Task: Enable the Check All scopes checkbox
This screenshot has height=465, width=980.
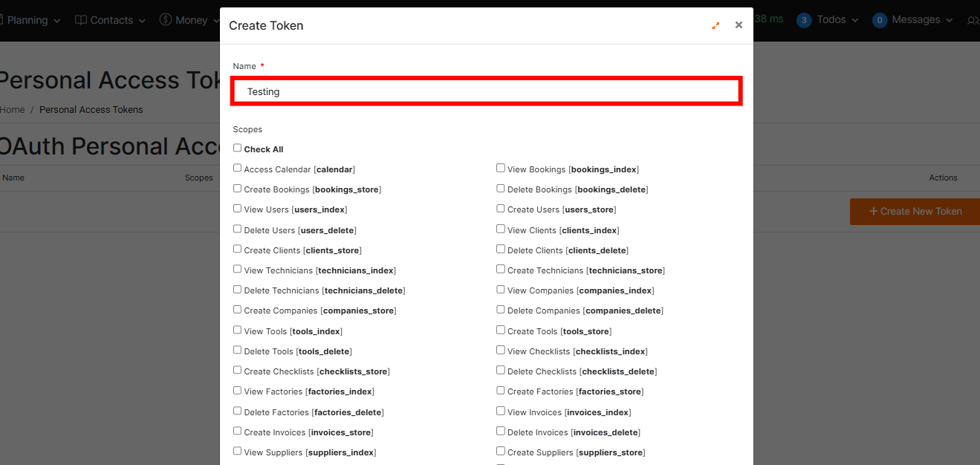Action: 237,147
